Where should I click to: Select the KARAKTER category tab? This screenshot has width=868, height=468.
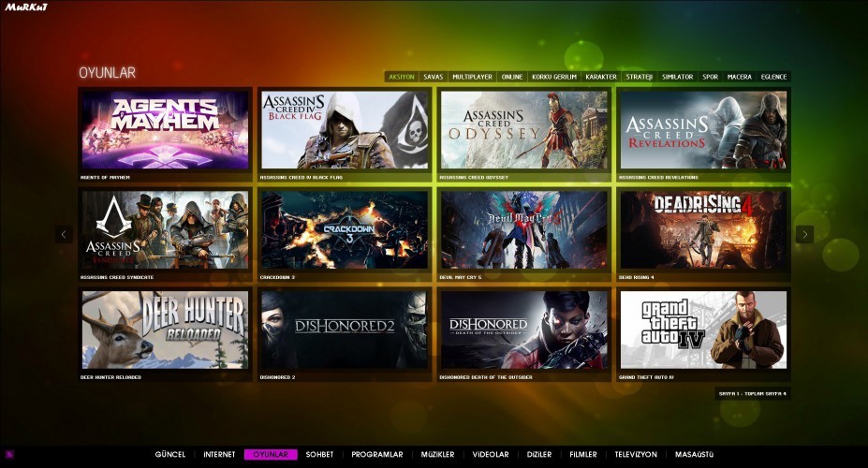[x=601, y=77]
